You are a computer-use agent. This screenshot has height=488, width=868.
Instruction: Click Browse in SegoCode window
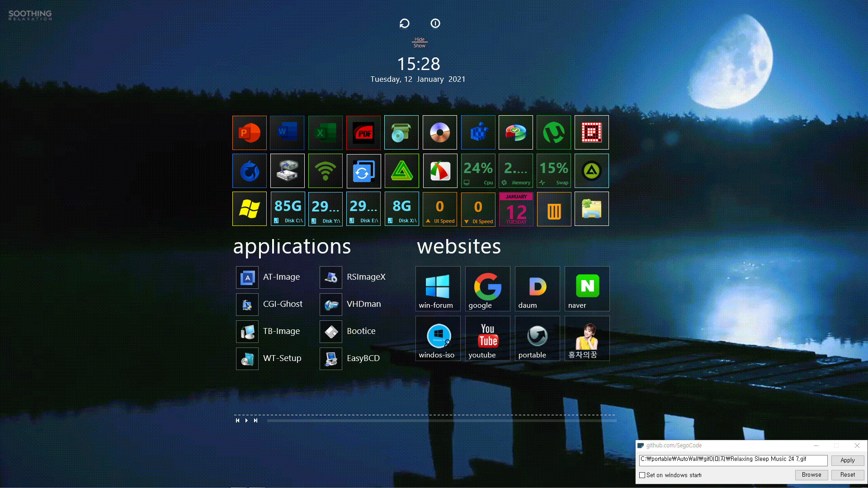(811, 475)
